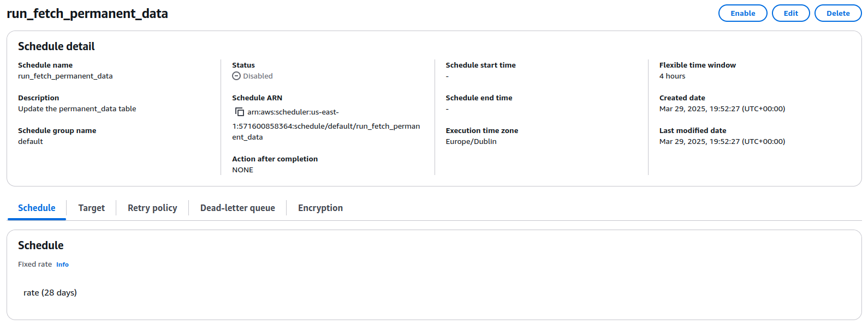Click the rate (28 days) expression

click(50, 293)
